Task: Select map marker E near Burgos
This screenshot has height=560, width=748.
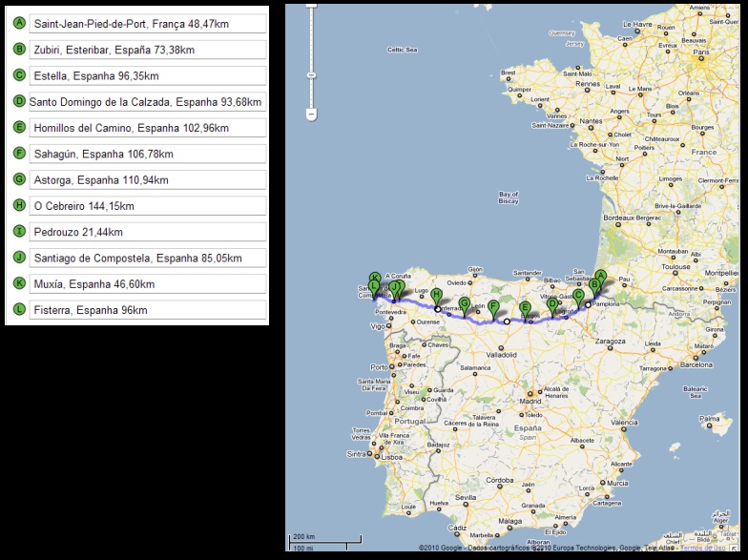Action: click(x=525, y=307)
